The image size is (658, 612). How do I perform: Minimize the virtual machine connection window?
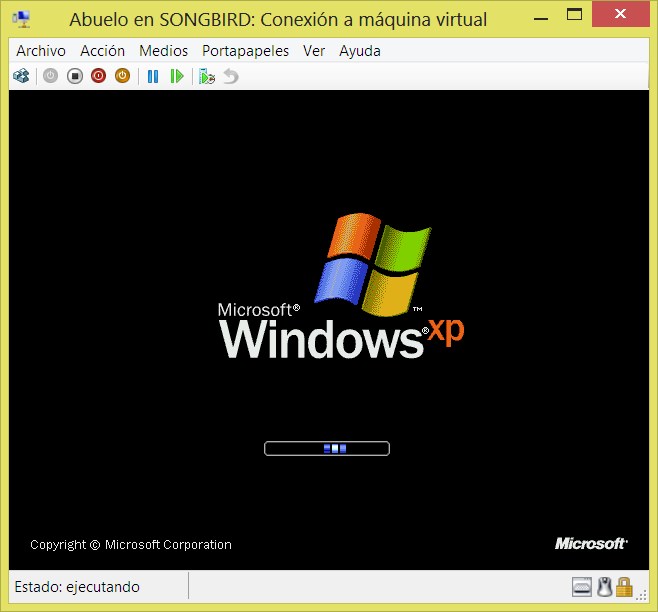[x=541, y=18]
